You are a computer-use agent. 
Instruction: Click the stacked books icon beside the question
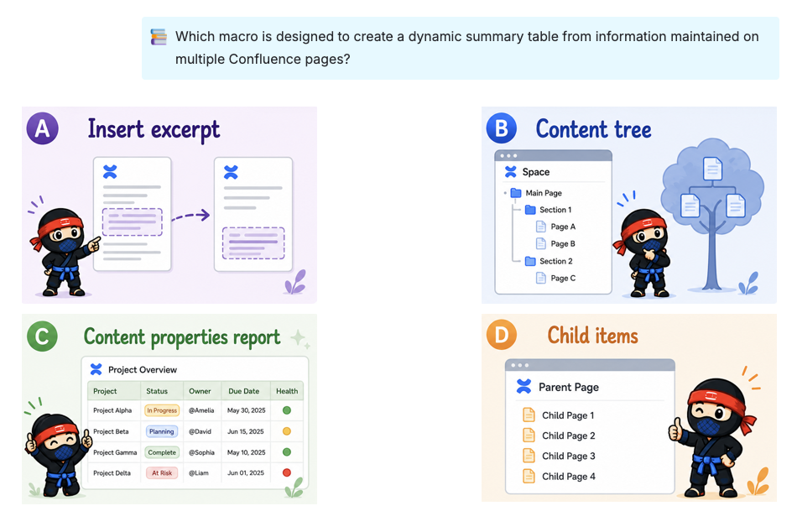click(159, 37)
